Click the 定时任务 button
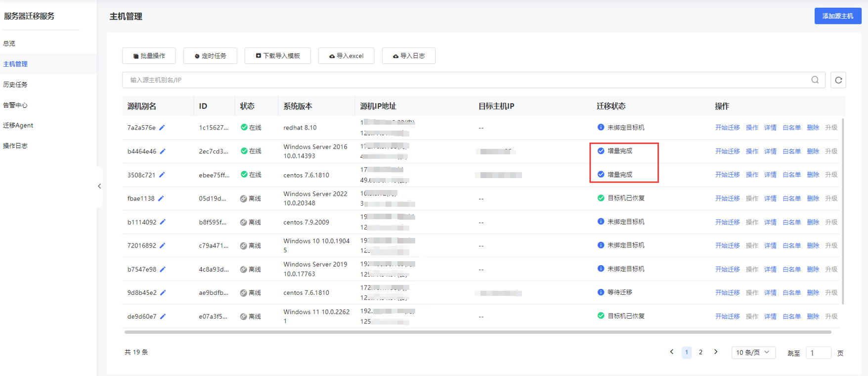The height and width of the screenshot is (376, 868). (210, 56)
